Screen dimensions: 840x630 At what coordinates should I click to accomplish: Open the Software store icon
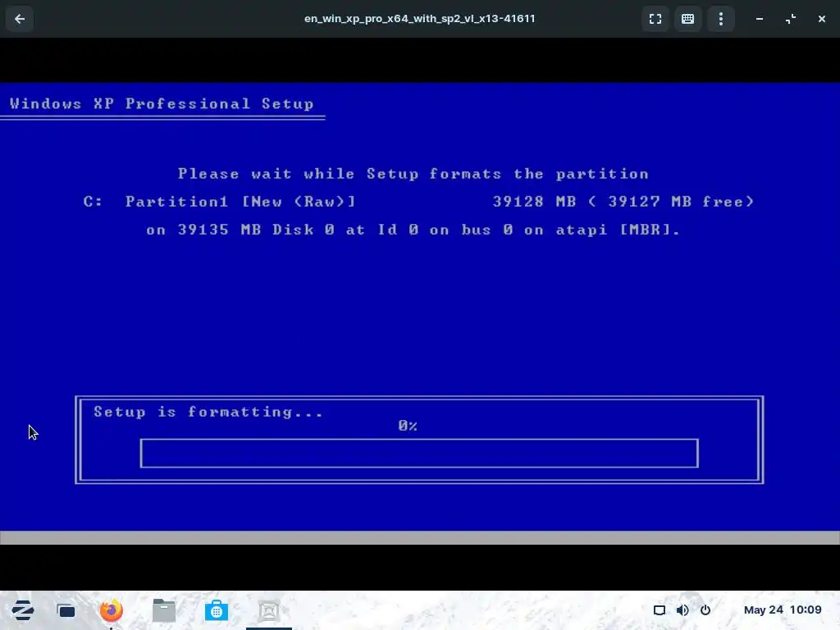click(217, 610)
